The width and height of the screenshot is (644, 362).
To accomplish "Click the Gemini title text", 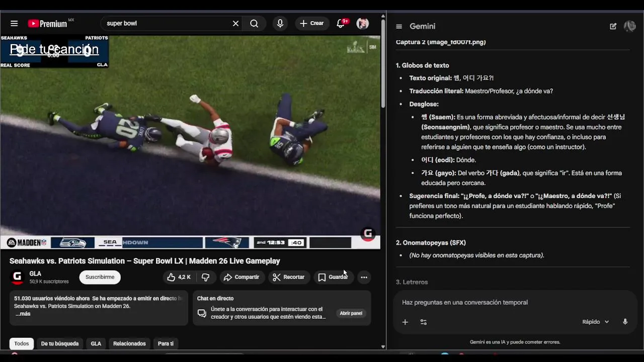I will click(x=423, y=27).
